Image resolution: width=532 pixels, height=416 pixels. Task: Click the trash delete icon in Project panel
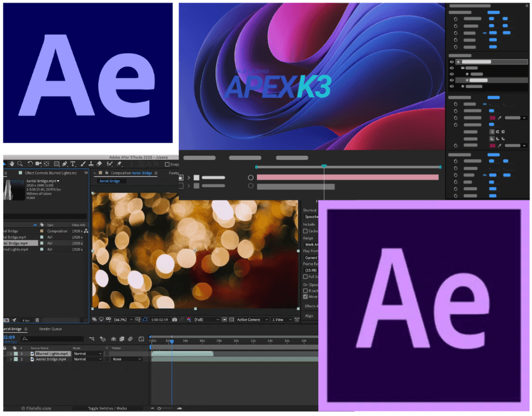(x=37, y=320)
